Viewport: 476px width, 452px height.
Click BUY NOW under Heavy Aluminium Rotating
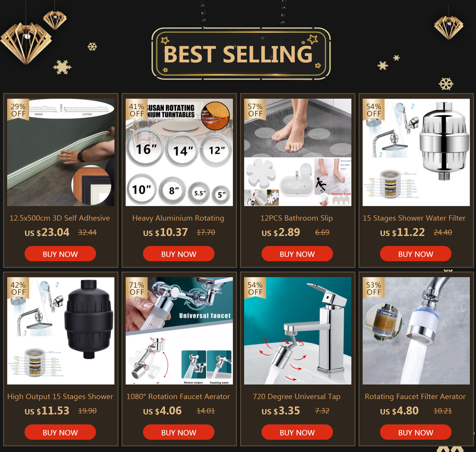pos(179,254)
